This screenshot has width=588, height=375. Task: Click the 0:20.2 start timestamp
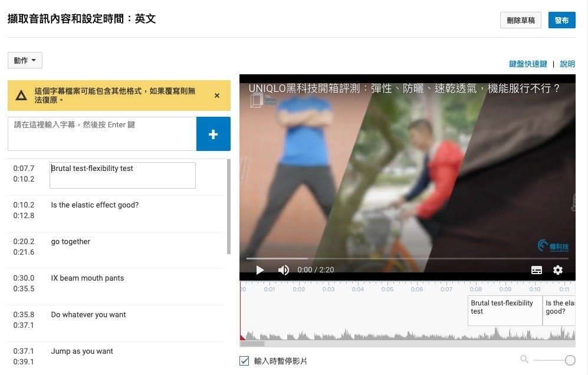coord(24,242)
